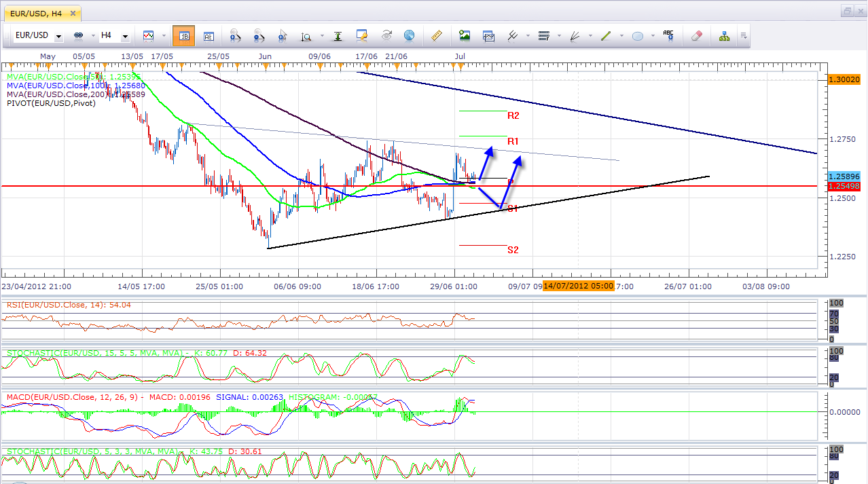This screenshot has height=484, width=868.
Task: Click the R2 pivot level label
Action: click(513, 116)
